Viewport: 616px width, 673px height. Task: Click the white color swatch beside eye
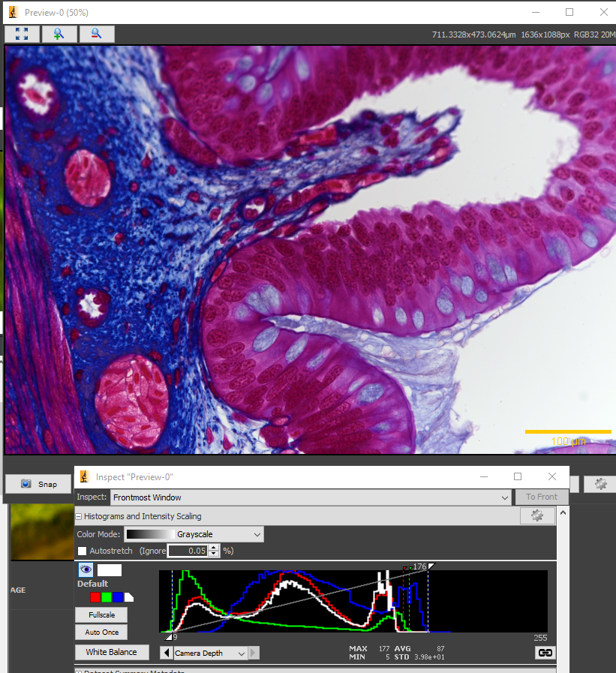click(x=110, y=570)
